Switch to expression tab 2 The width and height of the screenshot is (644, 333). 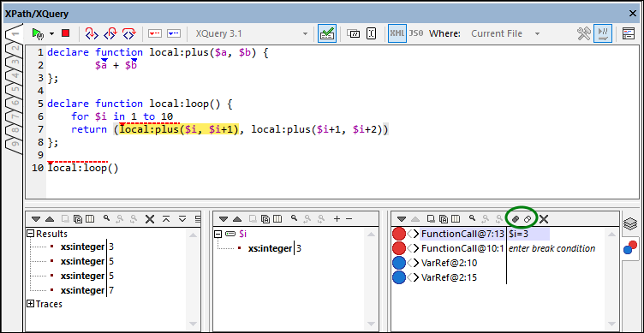[x=14, y=49]
